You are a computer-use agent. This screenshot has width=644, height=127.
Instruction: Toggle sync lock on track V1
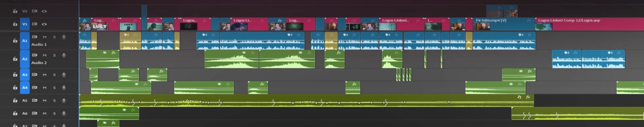(34, 24)
